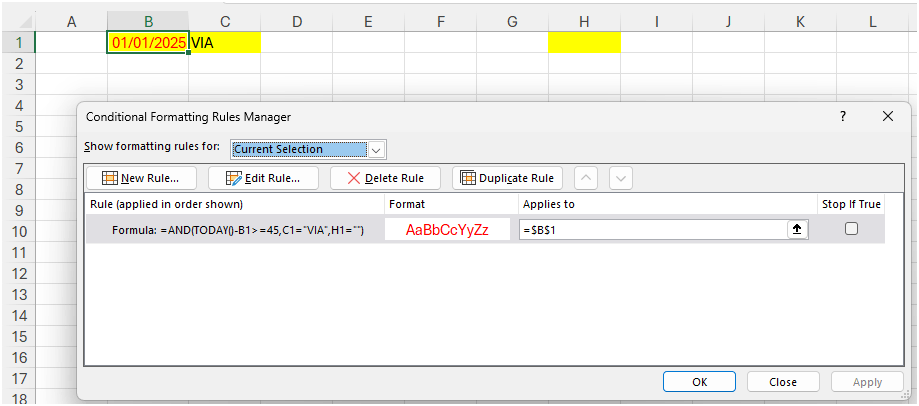Viewport: 919px width, 406px height.
Task: Select column I header
Action: [x=656, y=22]
